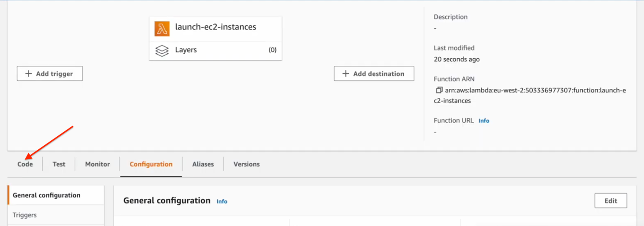
Task: Open the Versions tab
Action: (247, 164)
